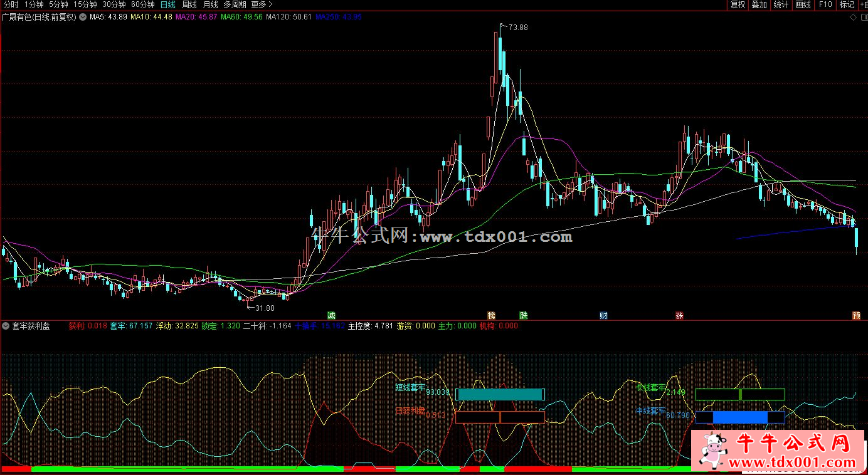Select the 30分钟 period tab
868x475 pixels.
(114, 4)
